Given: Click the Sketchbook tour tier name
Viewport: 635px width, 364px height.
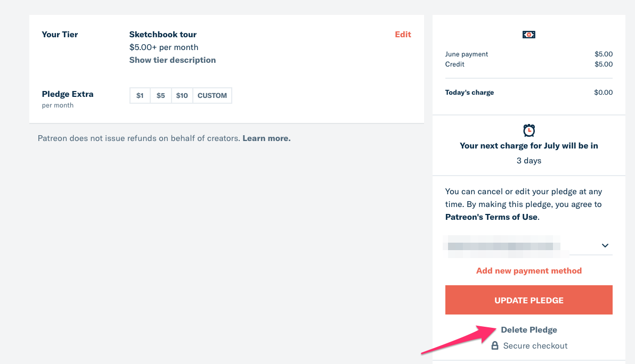Looking at the screenshot, I should point(163,35).
